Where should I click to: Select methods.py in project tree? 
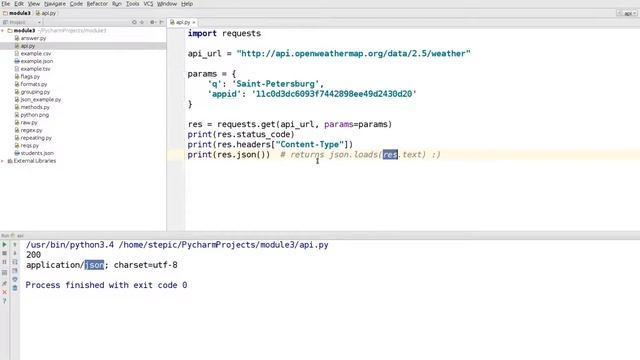coord(32,107)
